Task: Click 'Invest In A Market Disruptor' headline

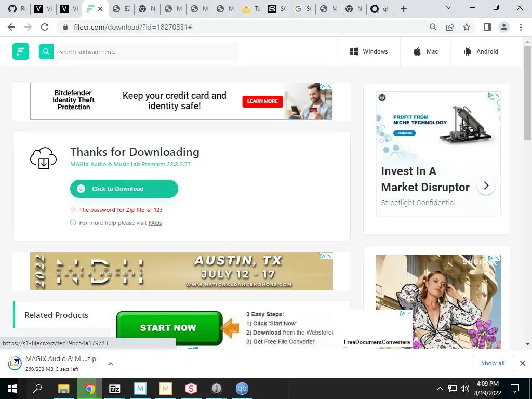Action: [425, 179]
